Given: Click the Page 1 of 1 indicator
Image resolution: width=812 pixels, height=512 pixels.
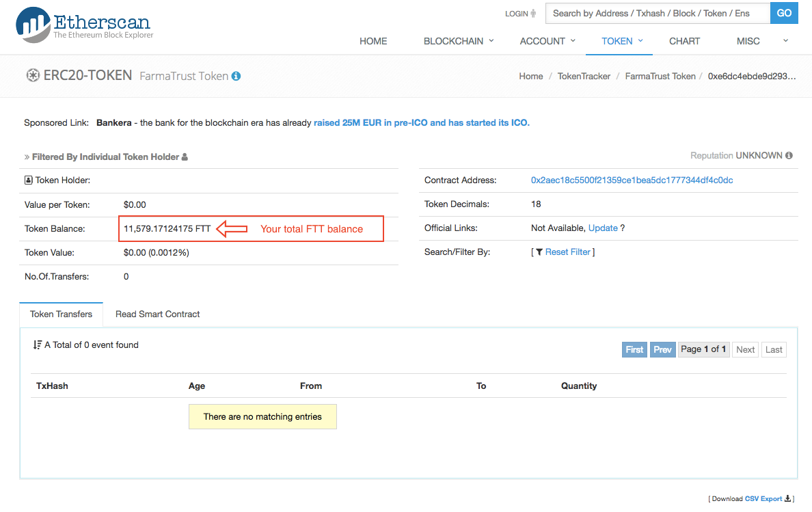Looking at the screenshot, I should [703, 349].
